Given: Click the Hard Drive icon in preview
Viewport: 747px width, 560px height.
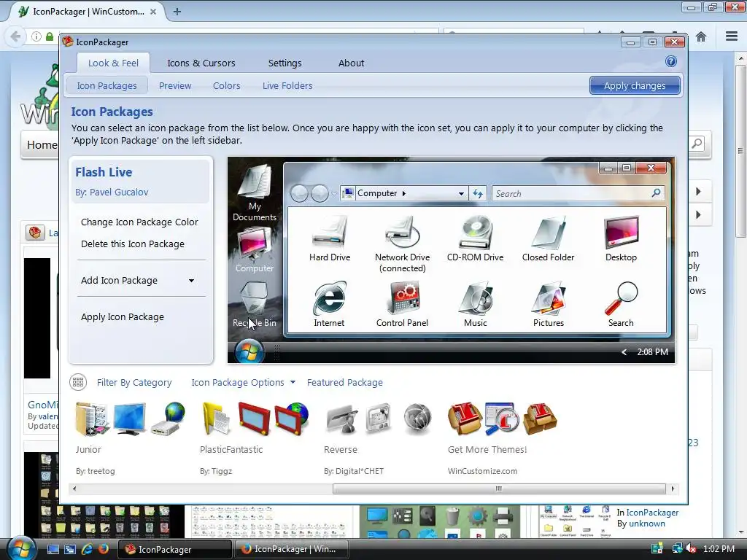Looking at the screenshot, I should (329, 233).
